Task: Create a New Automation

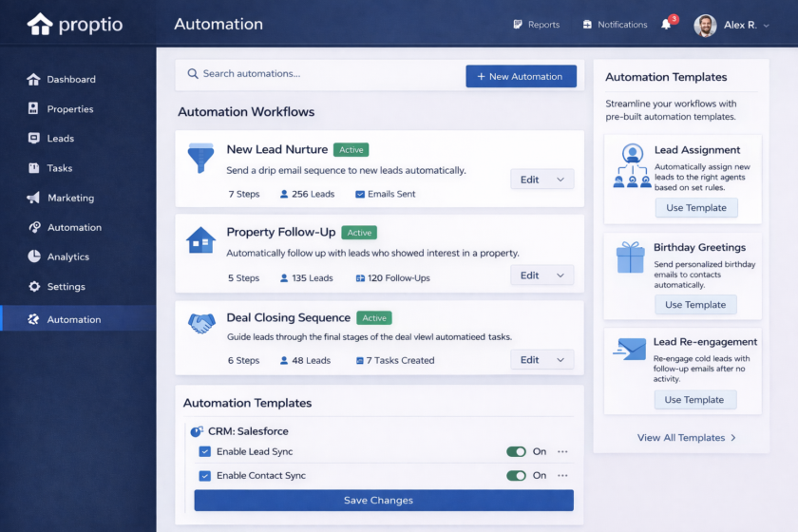Action: (521, 76)
